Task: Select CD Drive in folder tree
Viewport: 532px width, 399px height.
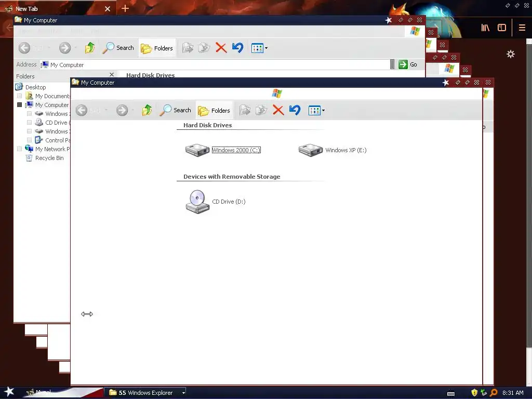Action: pyautogui.click(x=52, y=123)
